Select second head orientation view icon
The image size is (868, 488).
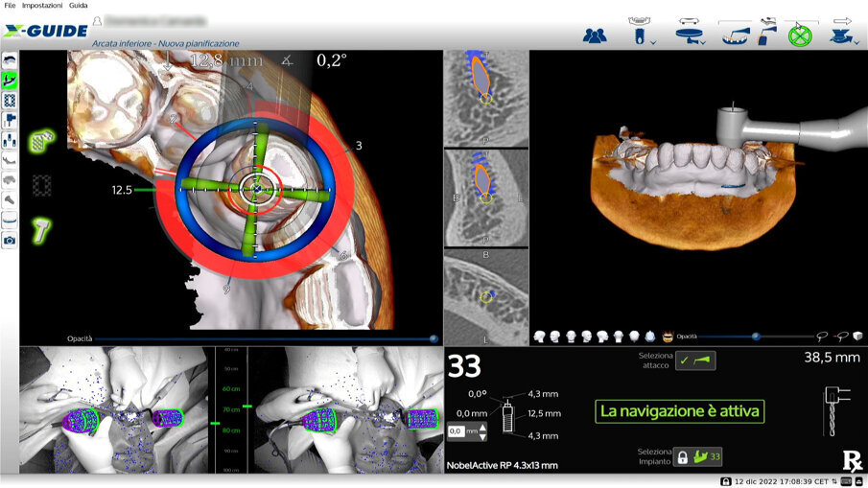point(554,337)
